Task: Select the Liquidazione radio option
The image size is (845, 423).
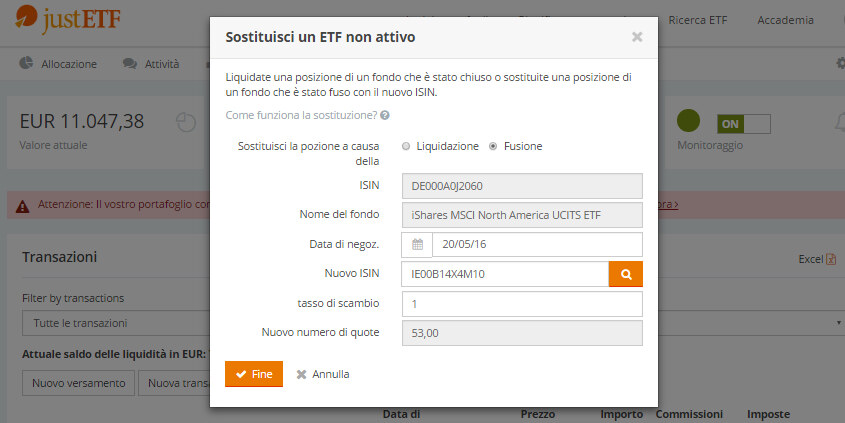Action: tap(406, 146)
